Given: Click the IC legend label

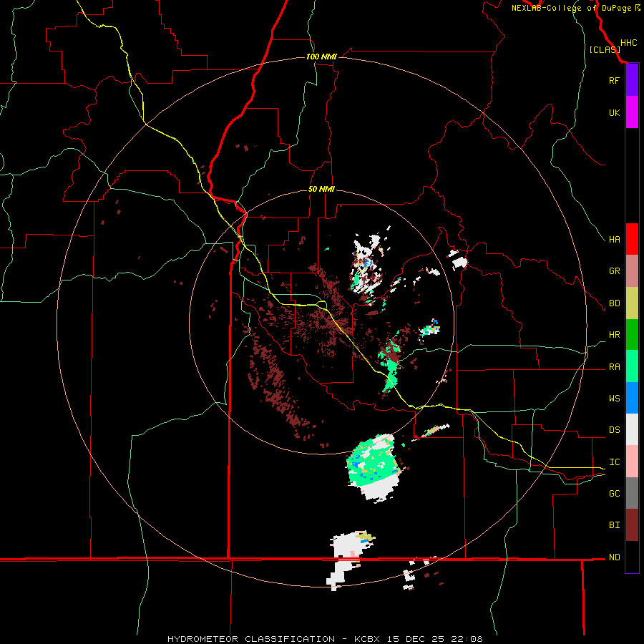Looking at the screenshot, I should [614, 462].
